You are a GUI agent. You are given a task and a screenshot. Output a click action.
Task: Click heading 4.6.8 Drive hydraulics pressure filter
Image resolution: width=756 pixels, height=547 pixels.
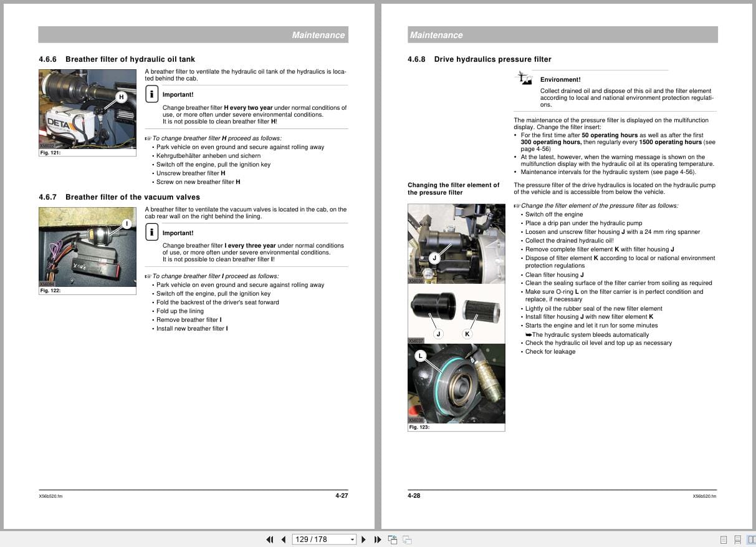coord(479,59)
